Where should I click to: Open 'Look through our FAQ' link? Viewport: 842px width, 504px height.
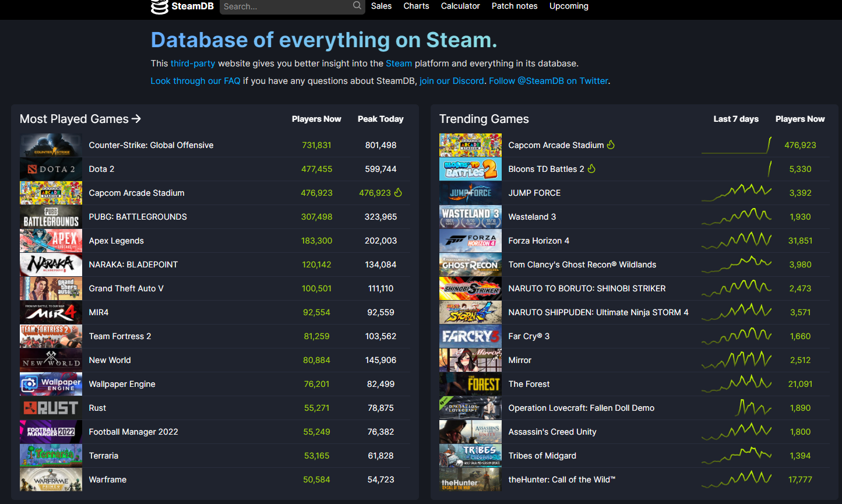pyautogui.click(x=195, y=81)
